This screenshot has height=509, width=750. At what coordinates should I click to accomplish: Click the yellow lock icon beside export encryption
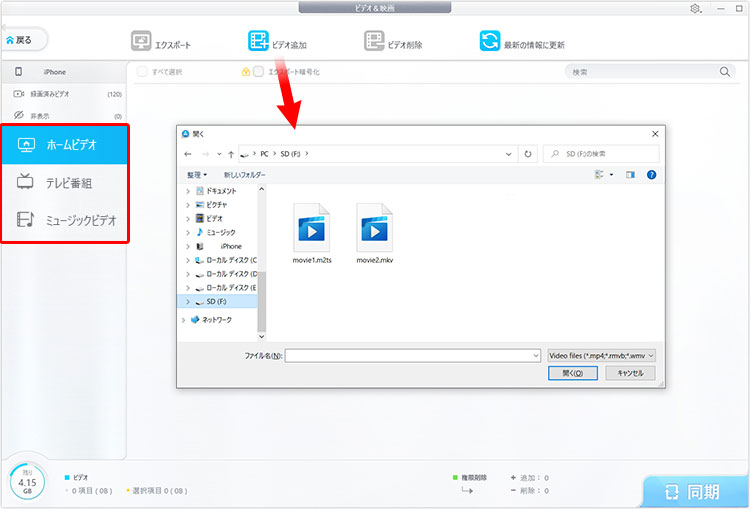pyautogui.click(x=245, y=72)
